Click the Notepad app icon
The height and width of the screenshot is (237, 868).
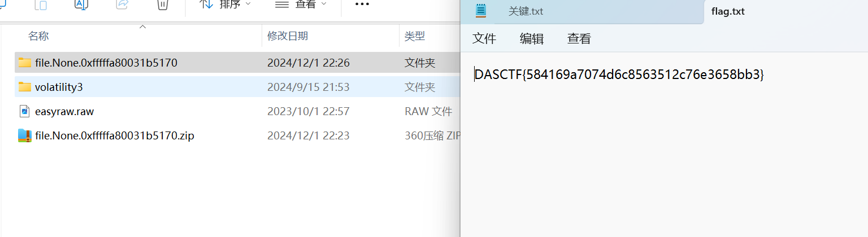(x=481, y=11)
